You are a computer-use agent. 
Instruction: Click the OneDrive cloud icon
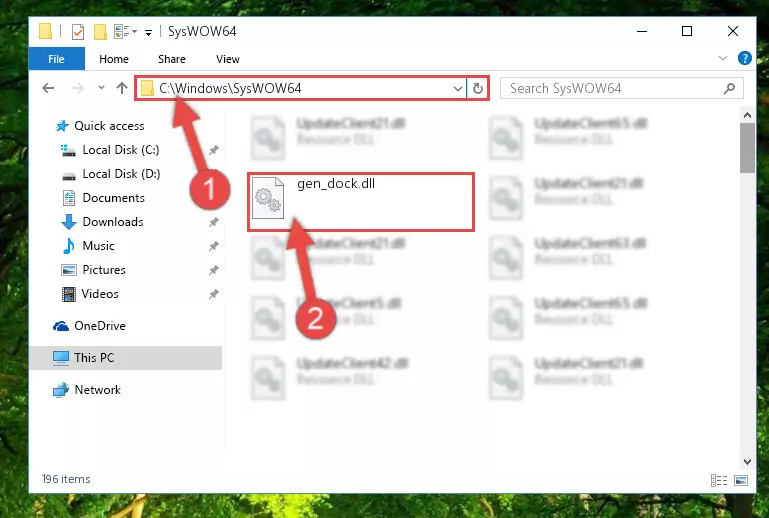click(x=61, y=326)
